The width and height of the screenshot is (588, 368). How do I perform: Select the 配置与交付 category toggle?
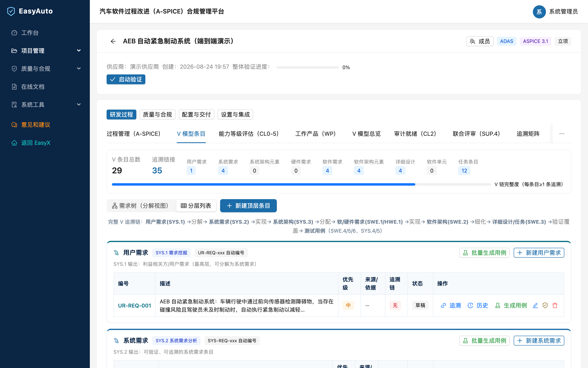click(x=196, y=115)
